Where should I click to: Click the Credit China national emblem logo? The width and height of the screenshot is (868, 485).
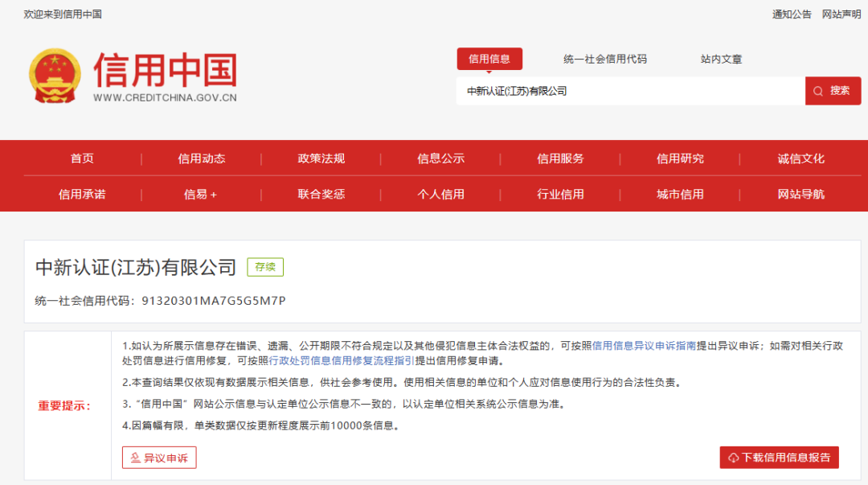pyautogui.click(x=55, y=76)
